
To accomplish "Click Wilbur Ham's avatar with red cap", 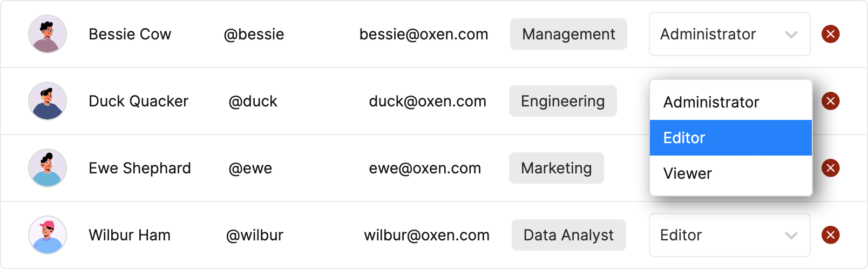I will pyautogui.click(x=48, y=235).
